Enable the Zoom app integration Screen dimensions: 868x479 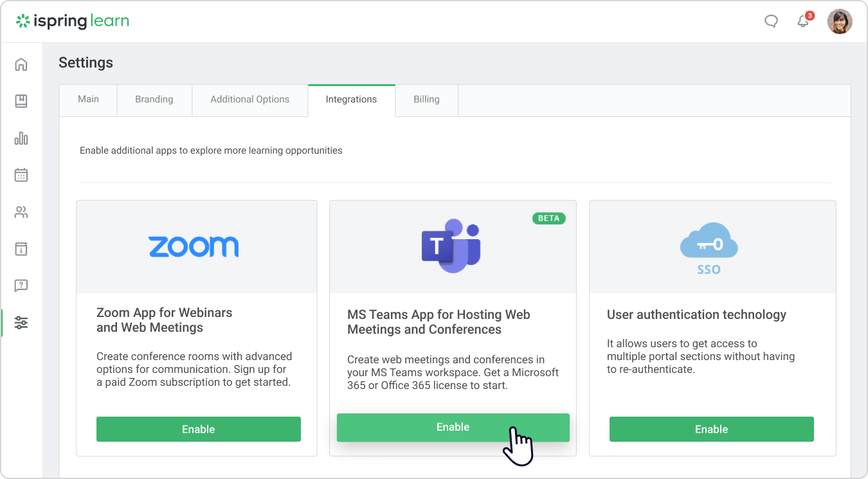199,429
